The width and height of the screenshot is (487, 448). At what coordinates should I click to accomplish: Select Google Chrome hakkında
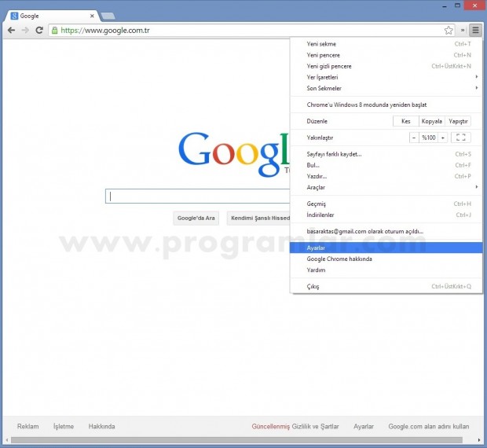386,259
